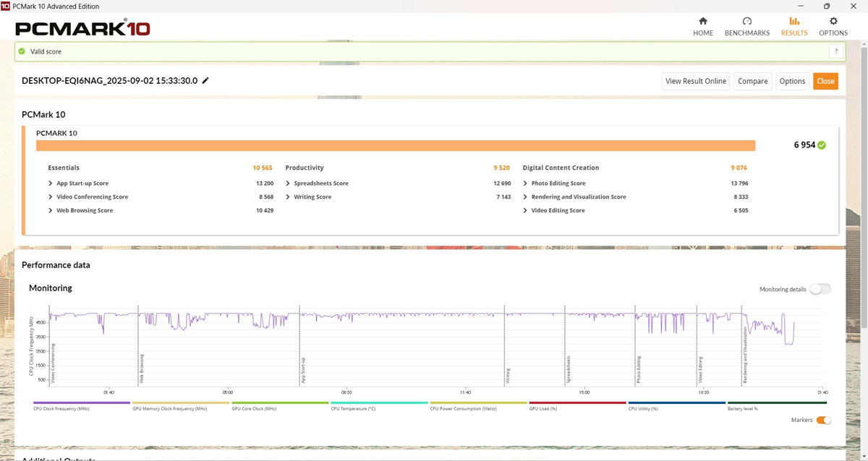Click the Photo Editing value 13 796
Image resolution: width=868 pixels, height=461 pixels.
[739, 184]
